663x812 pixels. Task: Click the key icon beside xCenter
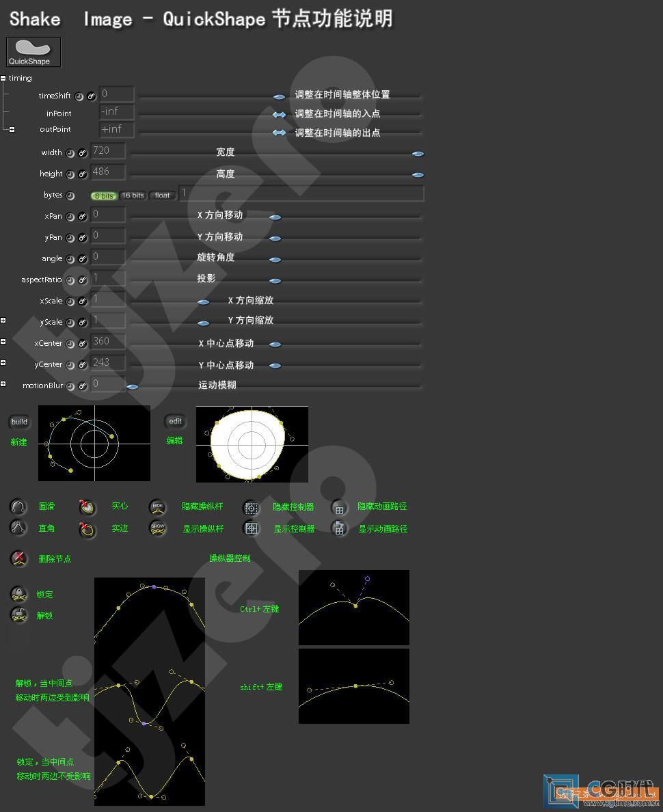tap(83, 344)
